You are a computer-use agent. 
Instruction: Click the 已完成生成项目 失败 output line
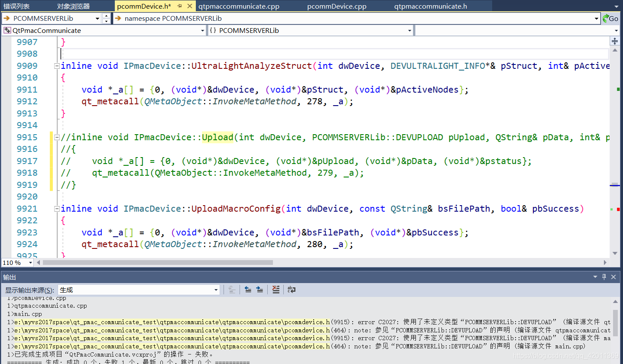tap(110, 354)
